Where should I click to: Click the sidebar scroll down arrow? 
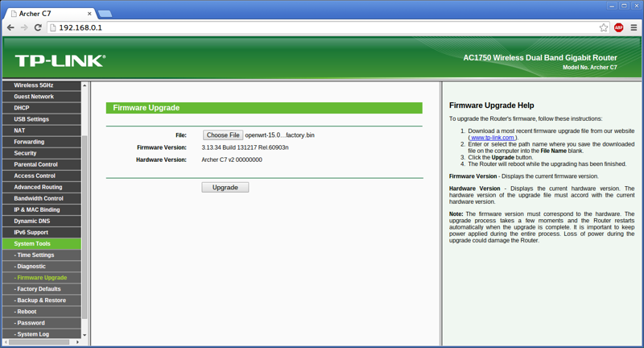(x=85, y=335)
